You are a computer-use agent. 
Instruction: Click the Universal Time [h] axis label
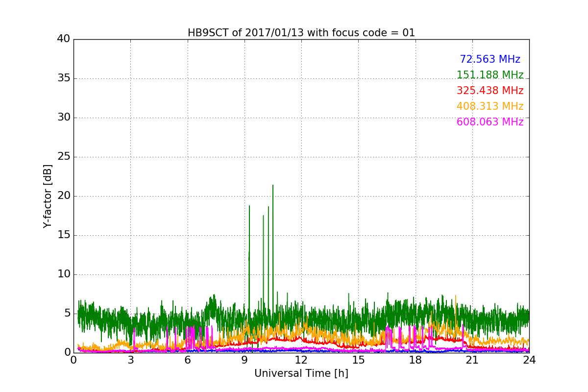click(301, 373)
